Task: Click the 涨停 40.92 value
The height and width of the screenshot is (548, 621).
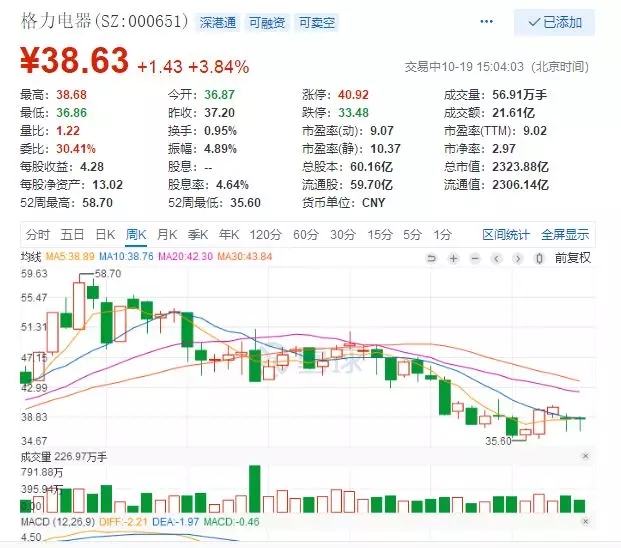Action: pos(353,95)
